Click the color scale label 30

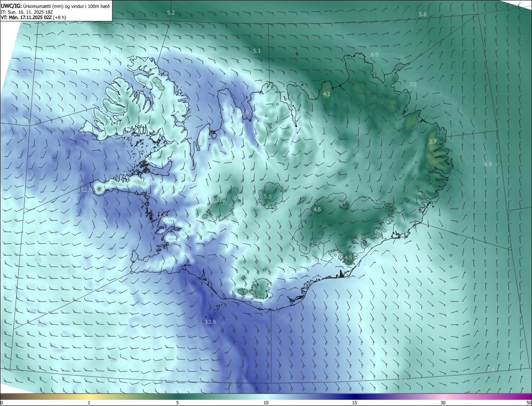pyautogui.click(x=443, y=403)
